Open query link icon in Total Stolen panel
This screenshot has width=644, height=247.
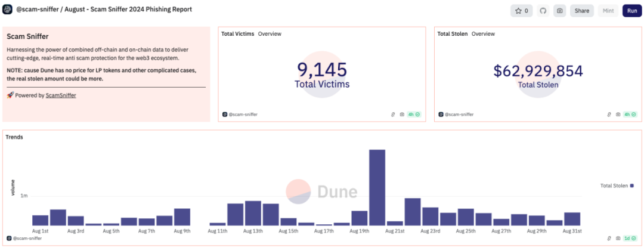(x=609, y=114)
